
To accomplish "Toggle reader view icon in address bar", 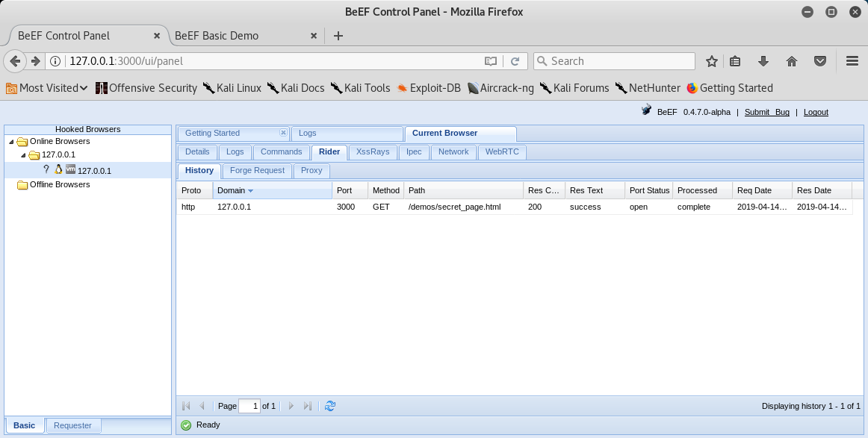I will click(491, 61).
